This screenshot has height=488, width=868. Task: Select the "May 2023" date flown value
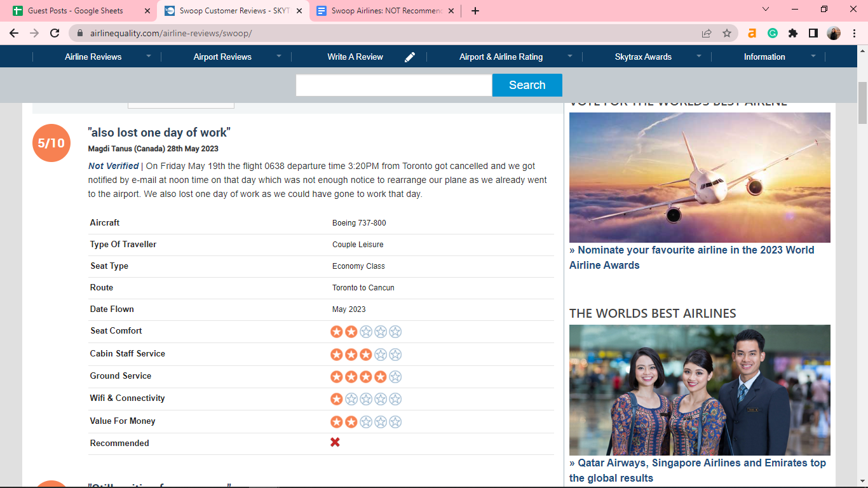coord(349,309)
